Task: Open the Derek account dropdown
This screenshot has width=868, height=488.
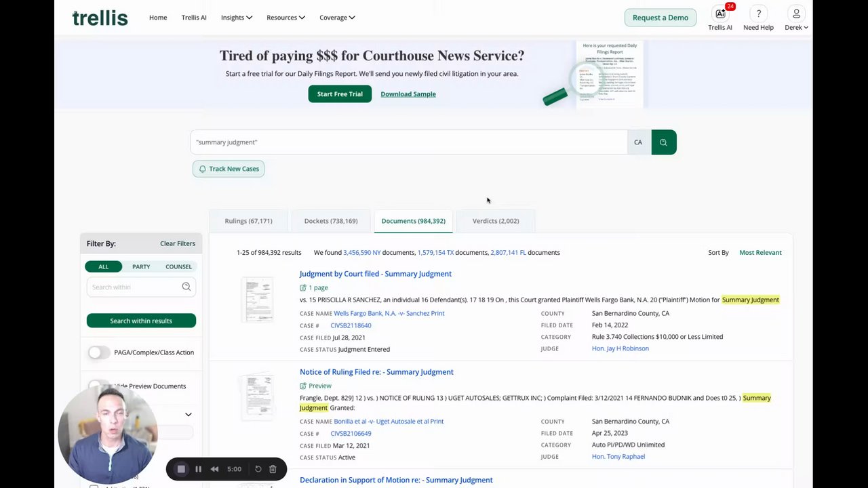Action: coord(796,18)
